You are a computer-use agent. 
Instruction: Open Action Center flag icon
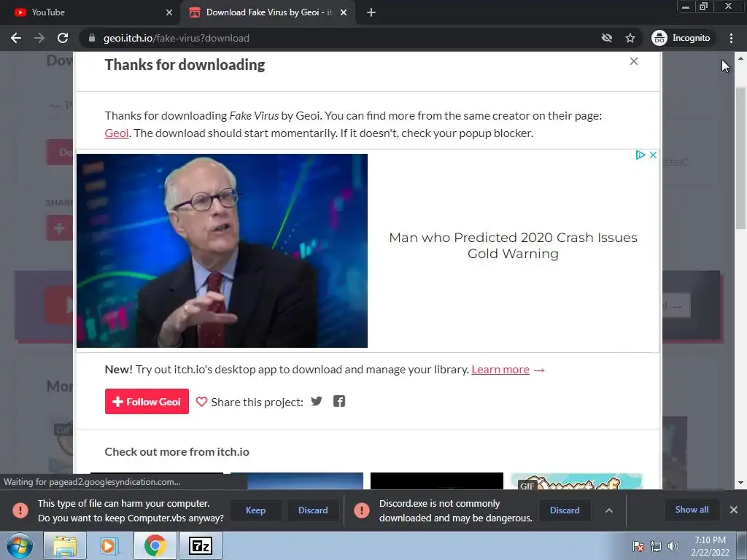tap(638, 546)
